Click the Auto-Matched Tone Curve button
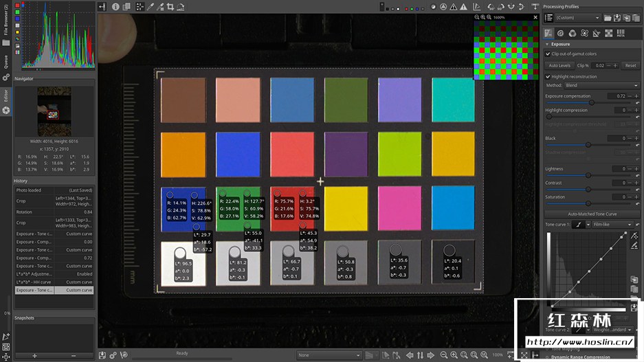This screenshot has width=644, height=362. [592, 214]
